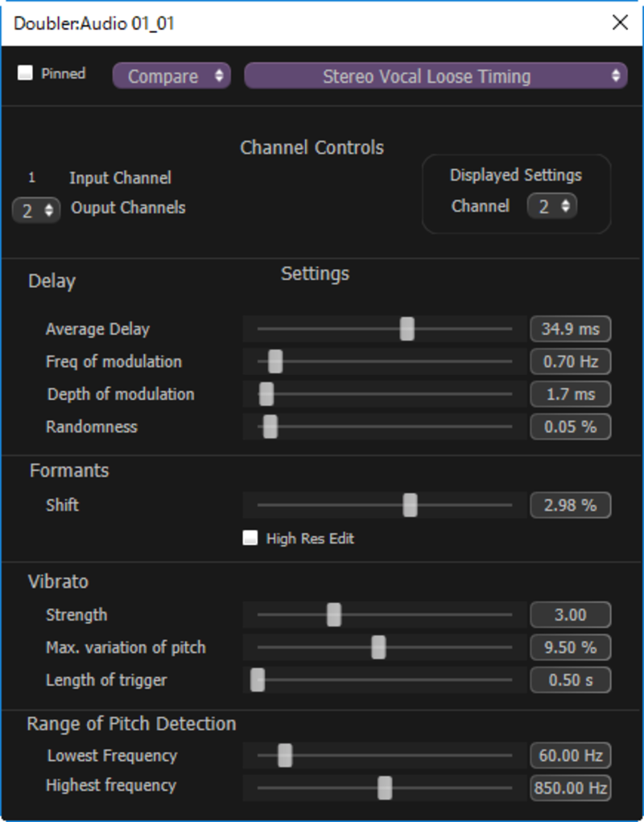Click the Randomness slider thumb
Screen dimensions: 644x822
click(270, 427)
